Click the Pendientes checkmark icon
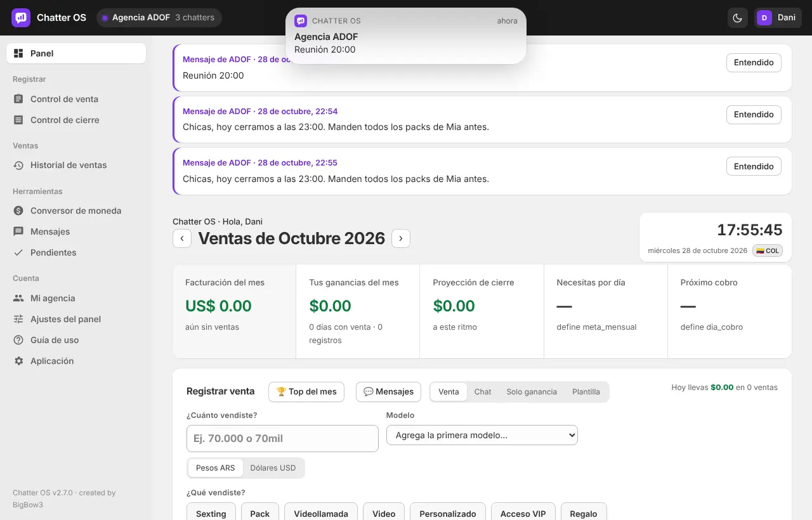The image size is (812, 520). (18, 252)
